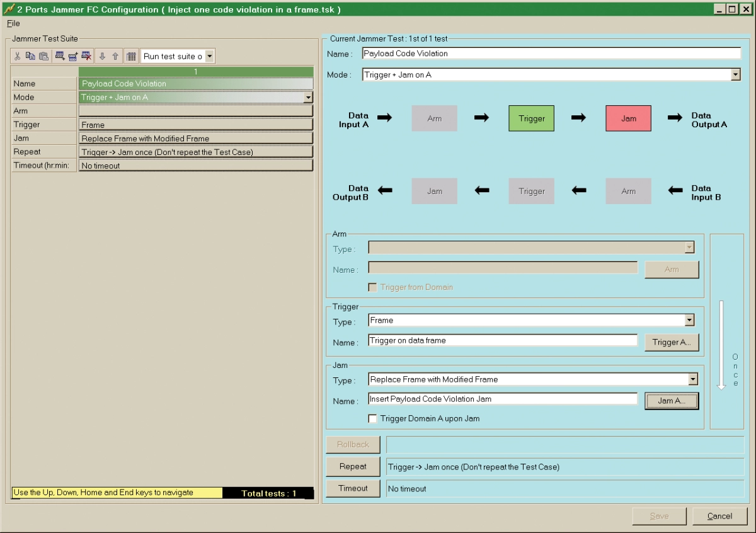Click the Repeat button
The height and width of the screenshot is (533, 756).
pyautogui.click(x=353, y=467)
